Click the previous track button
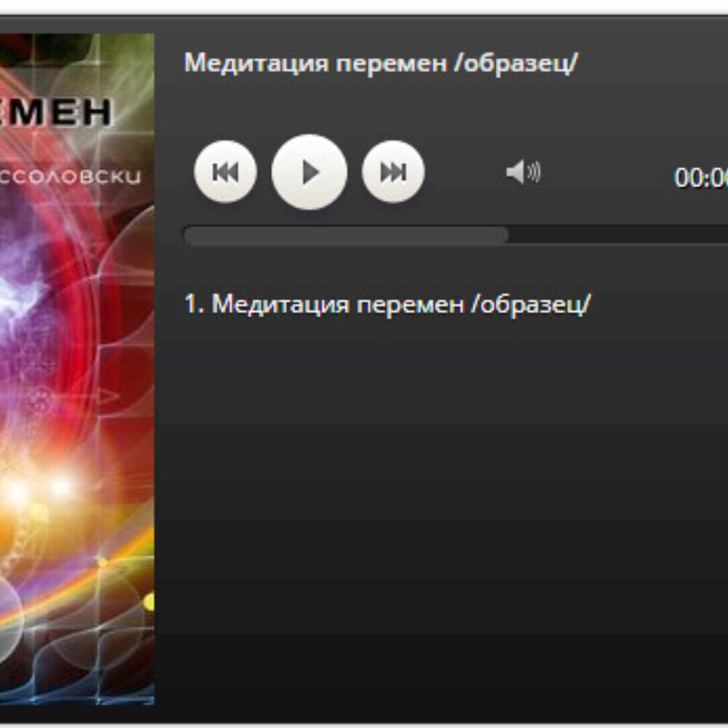728x728 pixels. pos(225,172)
